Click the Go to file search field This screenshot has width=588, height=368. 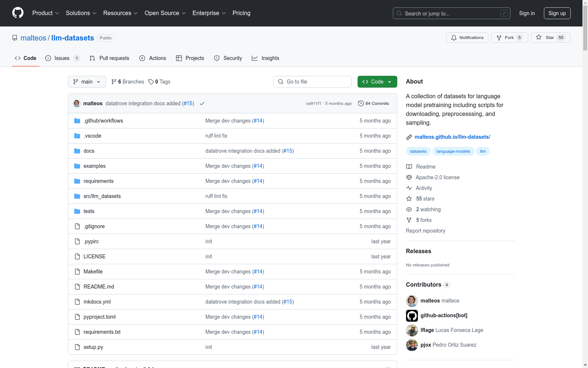click(x=312, y=82)
